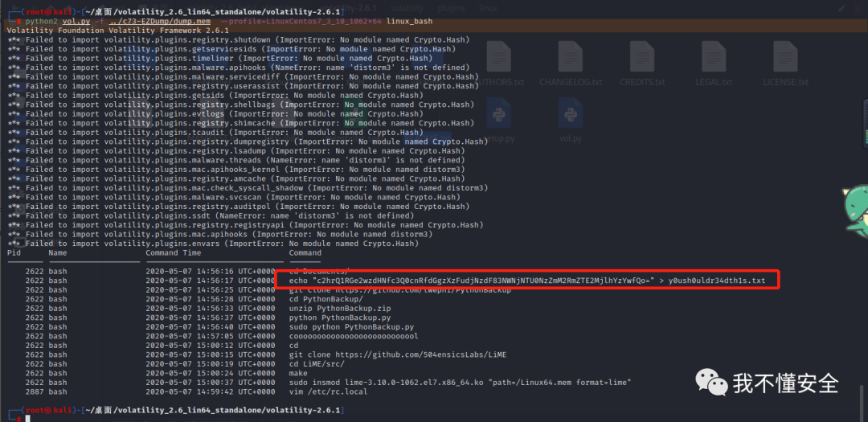Click the volatility.plugins.registry.registryapi error line
868x422 pixels.
(x=246, y=225)
